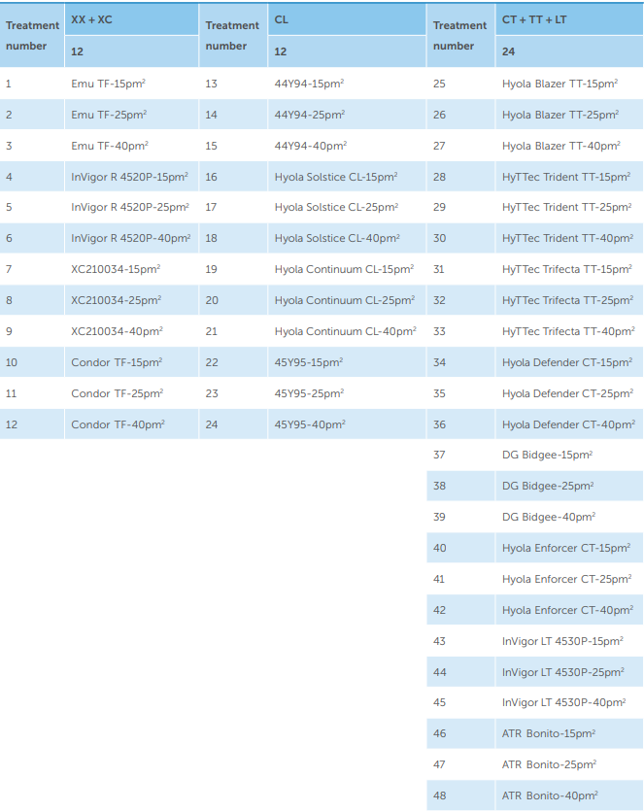
Task: Select 'HyTTec Trident TT-25pm²' entry
Action: point(569,207)
